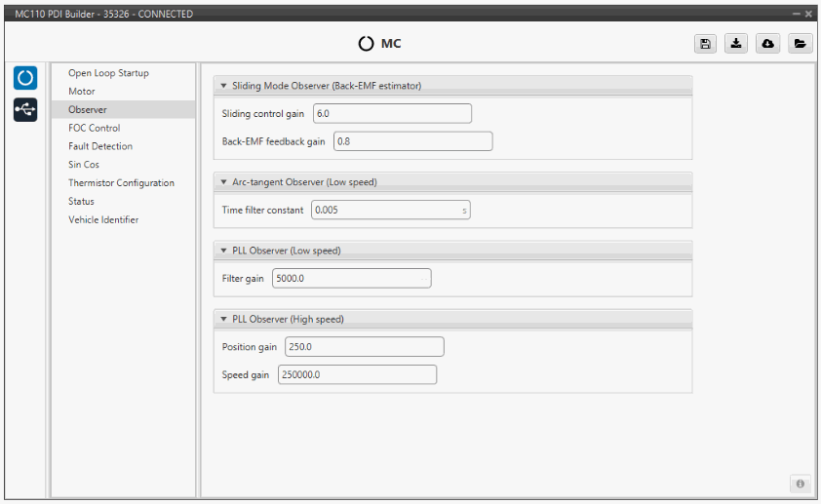
Task: Open the Open Loop Startup page
Action: tap(108, 73)
